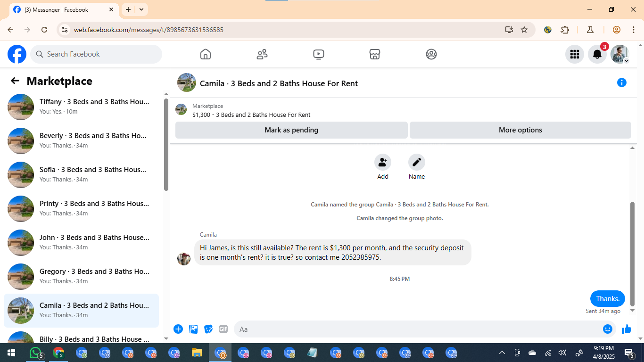This screenshot has width=644, height=362.
Task: Open conversation information icon
Action: (x=622, y=83)
